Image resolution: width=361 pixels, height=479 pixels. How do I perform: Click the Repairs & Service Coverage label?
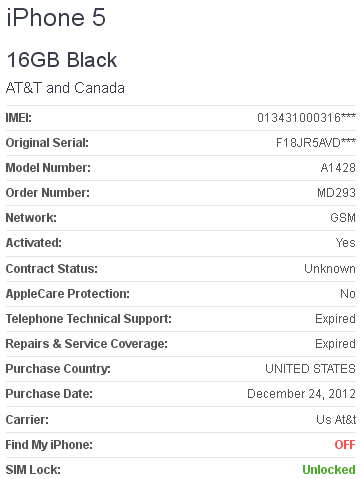[86, 344]
